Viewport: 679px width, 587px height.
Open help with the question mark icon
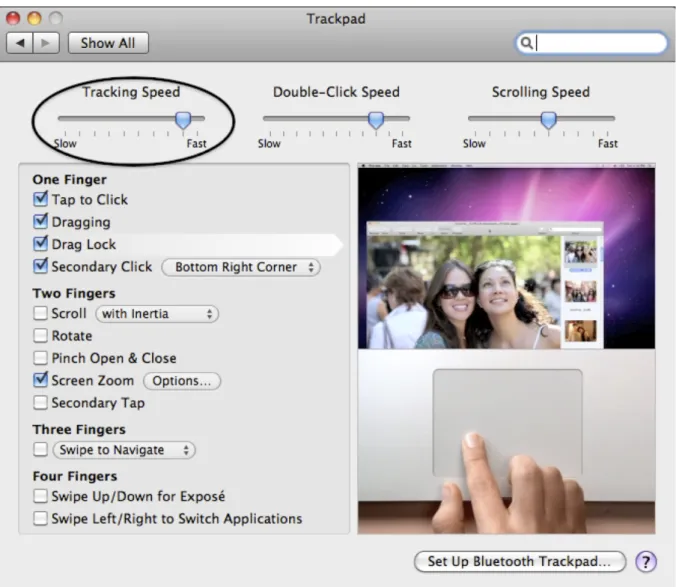click(646, 562)
